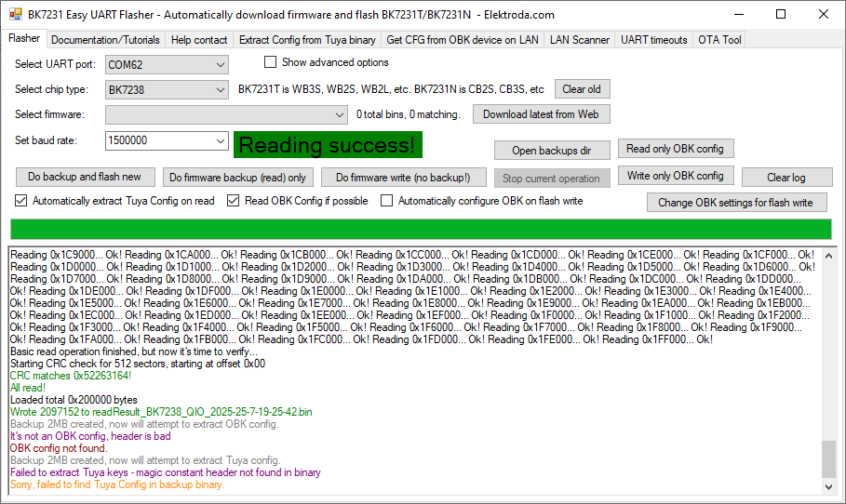Minimize the BK7231 Flasher window
This screenshot has height=504, width=846.
(x=739, y=15)
